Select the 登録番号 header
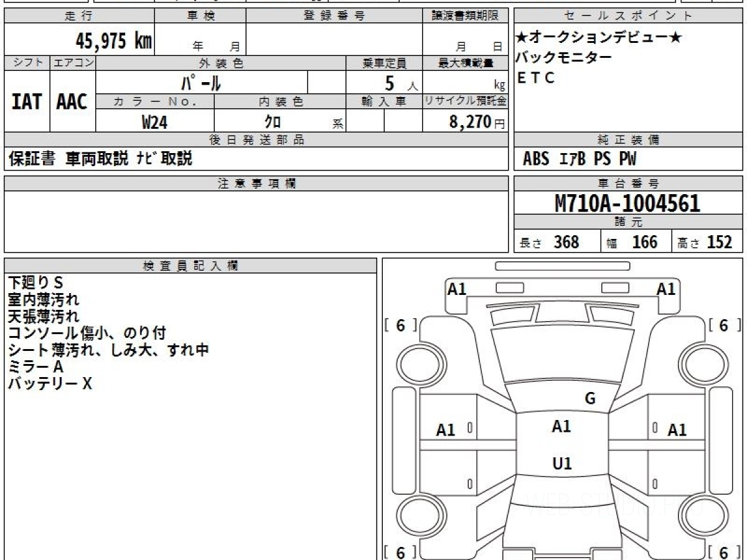 334,16
